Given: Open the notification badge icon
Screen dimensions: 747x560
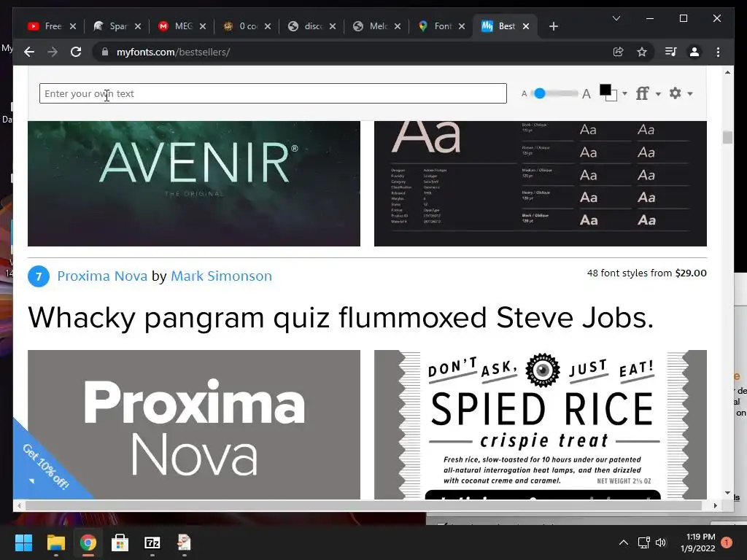Looking at the screenshot, I should [727, 542].
